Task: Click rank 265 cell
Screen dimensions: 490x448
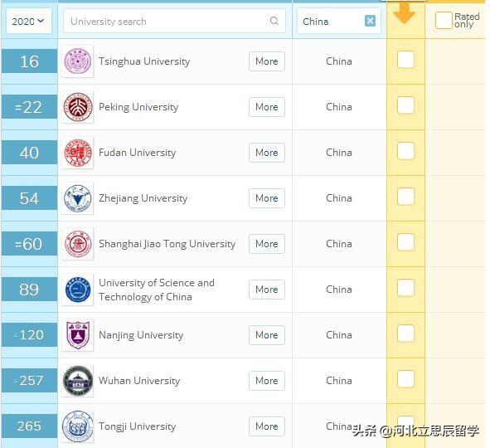Action: [29, 426]
